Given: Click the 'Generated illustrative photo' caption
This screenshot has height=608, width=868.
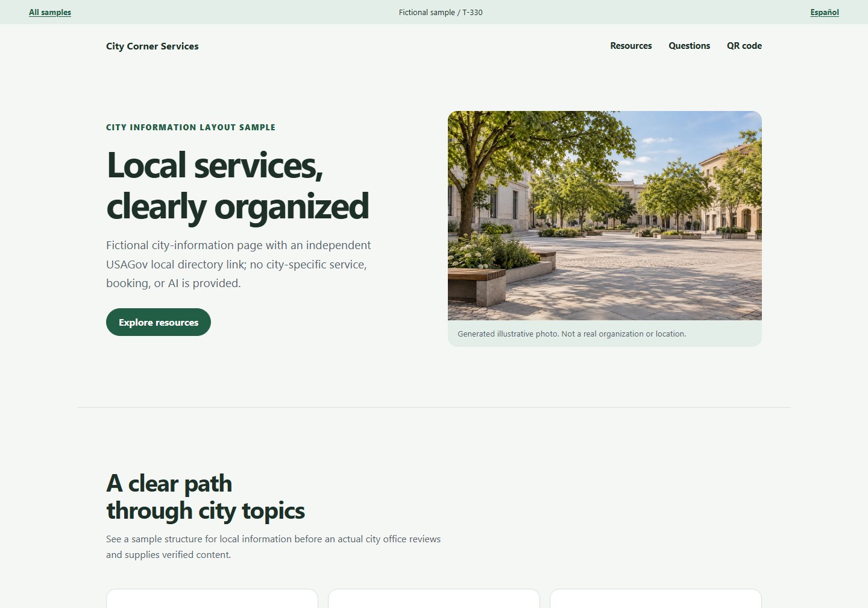Looking at the screenshot, I should click(571, 334).
